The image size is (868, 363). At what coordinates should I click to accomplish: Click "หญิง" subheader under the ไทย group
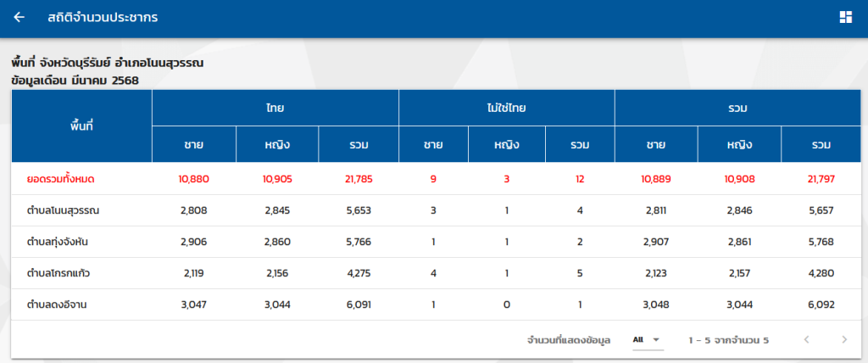point(277,144)
